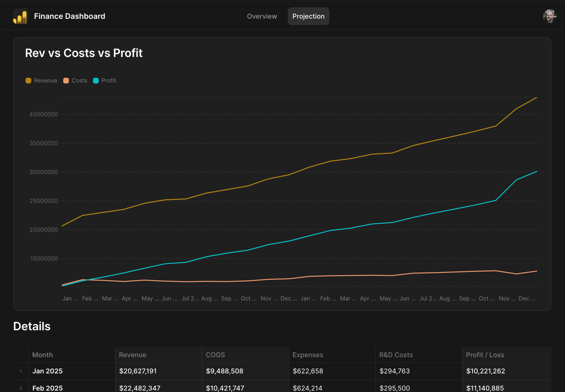Click the Finance Dashboard title
565x392 pixels.
click(70, 16)
